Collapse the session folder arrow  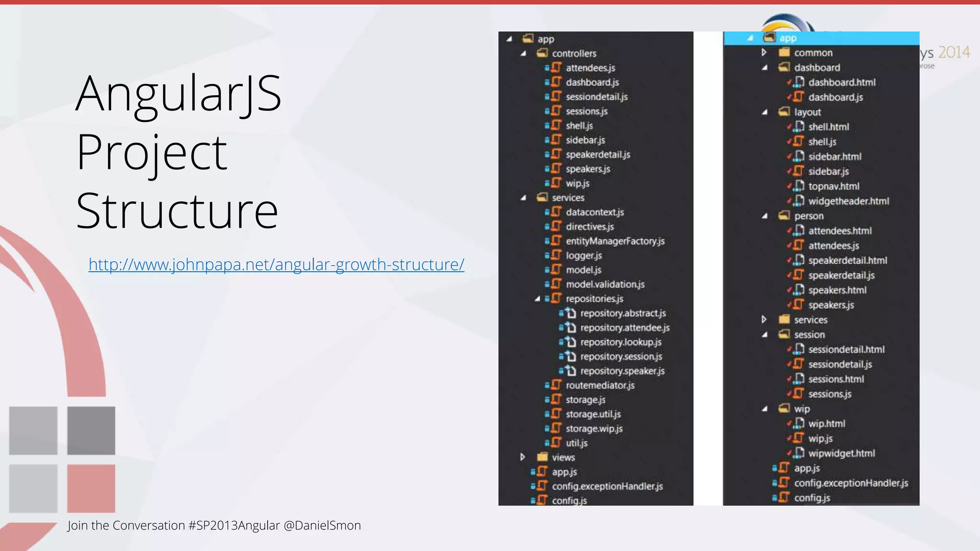[765, 335]
